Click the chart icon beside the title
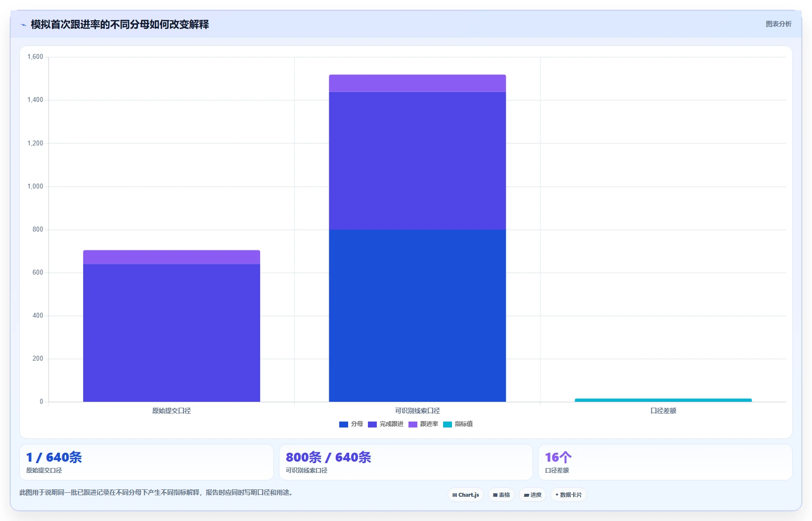This screenshot has height=521, width=812. click(x=24, y=25)
